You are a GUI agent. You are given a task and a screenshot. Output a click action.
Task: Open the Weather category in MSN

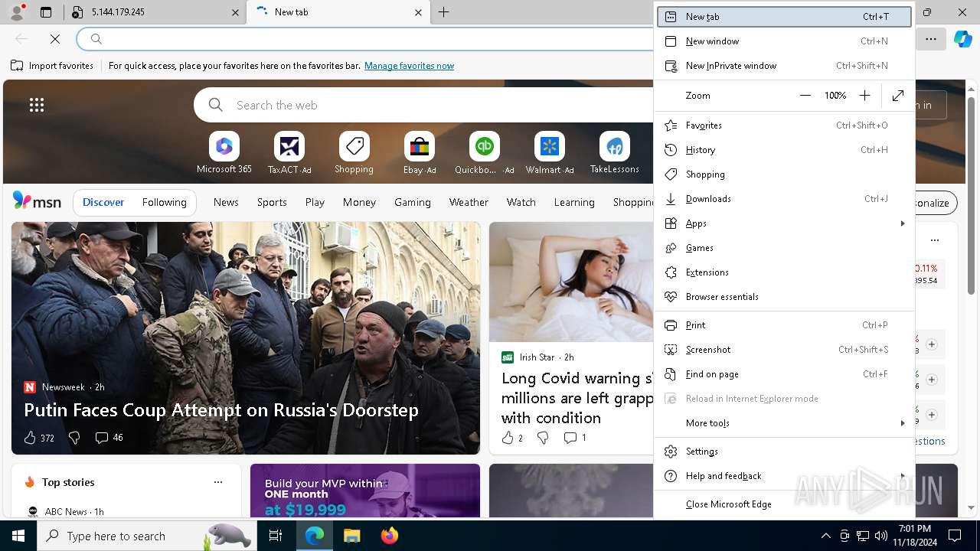469,202
